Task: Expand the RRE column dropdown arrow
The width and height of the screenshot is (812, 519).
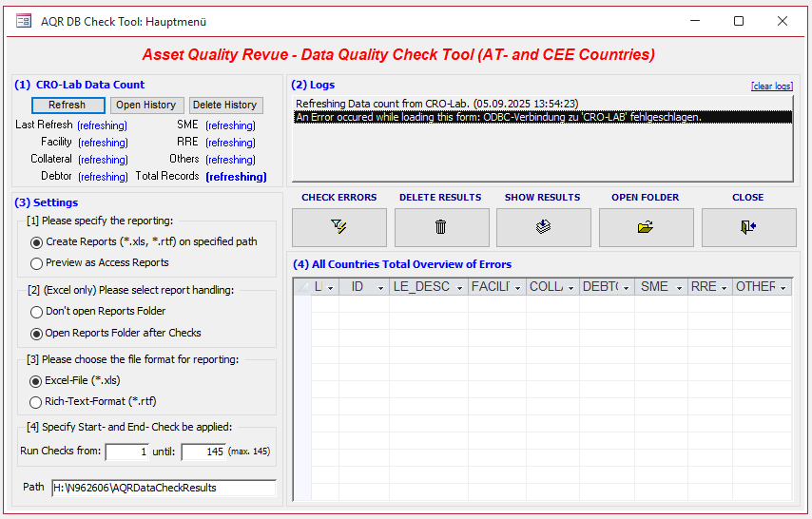Action: (x=724, y=287)
